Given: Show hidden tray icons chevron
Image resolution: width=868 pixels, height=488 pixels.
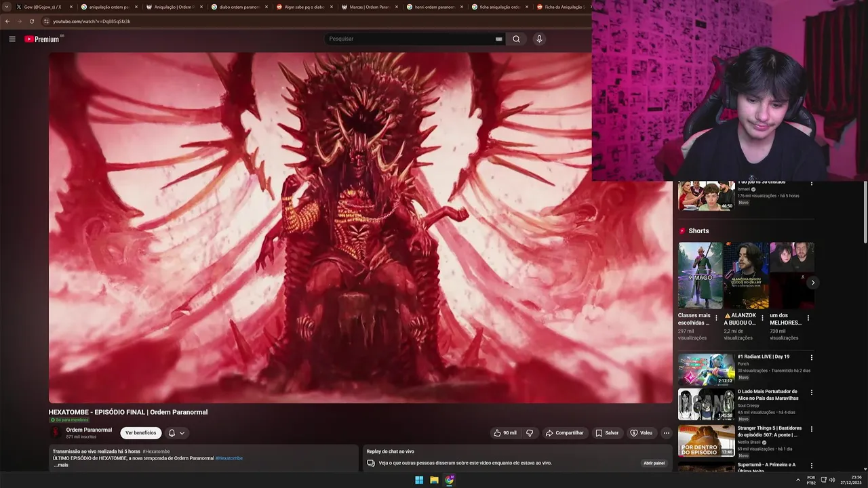Looking at the screenshot, I should (x=797, y=480).
